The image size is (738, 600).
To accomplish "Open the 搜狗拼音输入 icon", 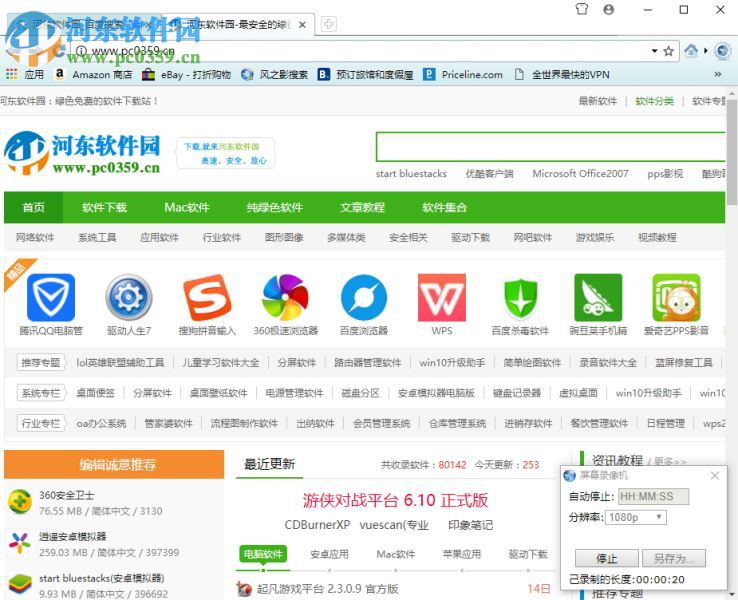I will pos(207,297).
